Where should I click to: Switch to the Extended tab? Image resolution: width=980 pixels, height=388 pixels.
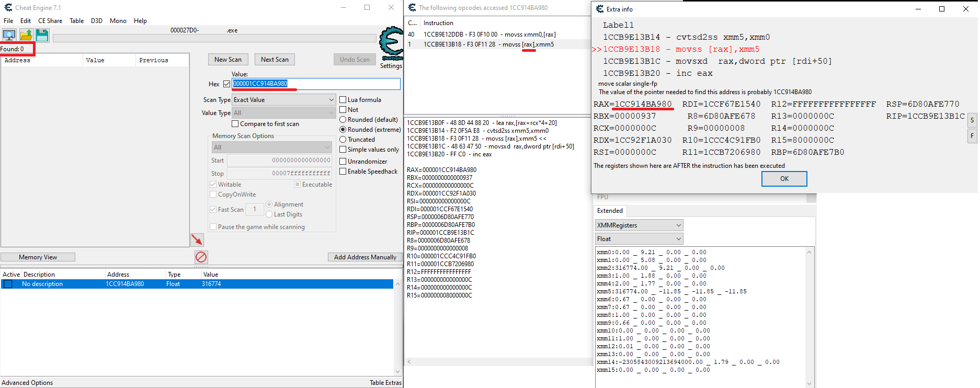tap(610, 211)
